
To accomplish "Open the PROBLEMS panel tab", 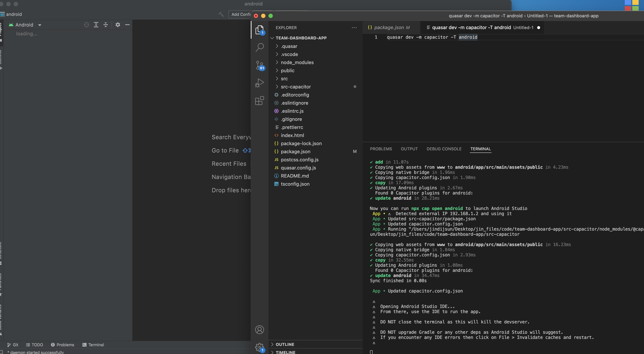I will [x=381, y=149].
